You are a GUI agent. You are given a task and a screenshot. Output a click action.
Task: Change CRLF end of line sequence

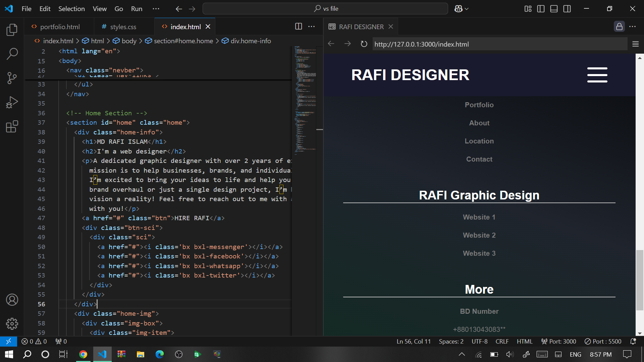pyautogui.click(x=502, y=341)
